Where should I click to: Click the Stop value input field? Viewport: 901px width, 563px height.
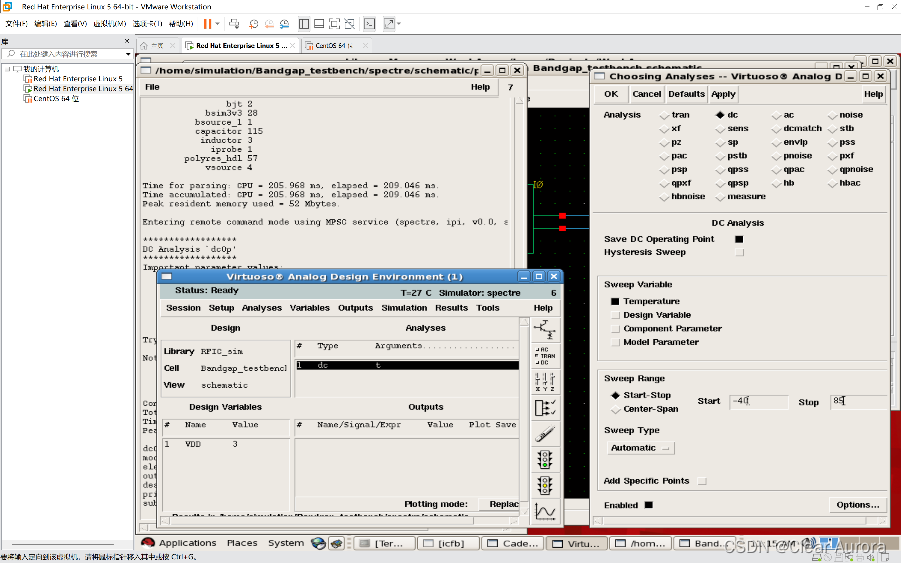pyautogui.click(x=858, y=402)
